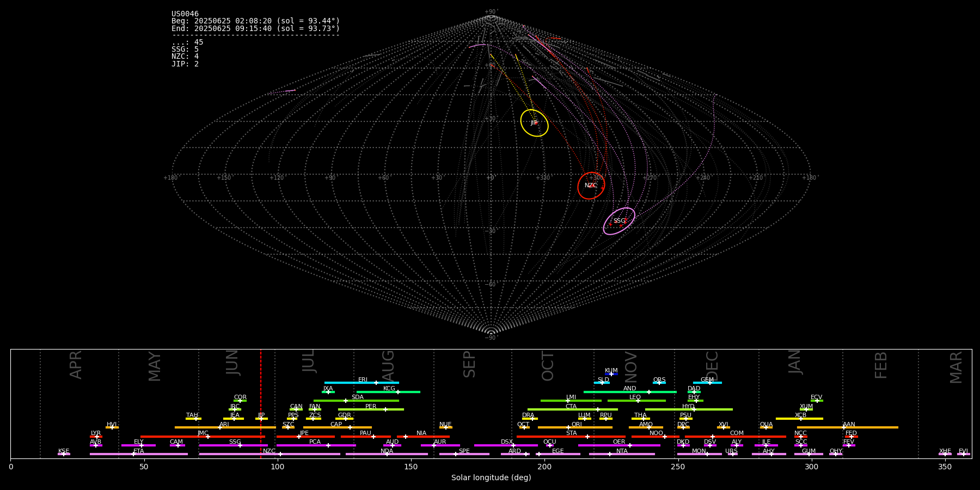Select the ETA pink shower bar
This screenshot has width=980, height=490.
pyautogui.click(x=139, y=454)
